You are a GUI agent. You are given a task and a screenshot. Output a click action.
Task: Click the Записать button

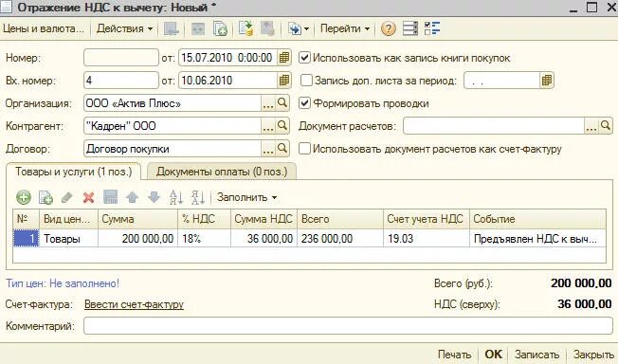[536, 355]
